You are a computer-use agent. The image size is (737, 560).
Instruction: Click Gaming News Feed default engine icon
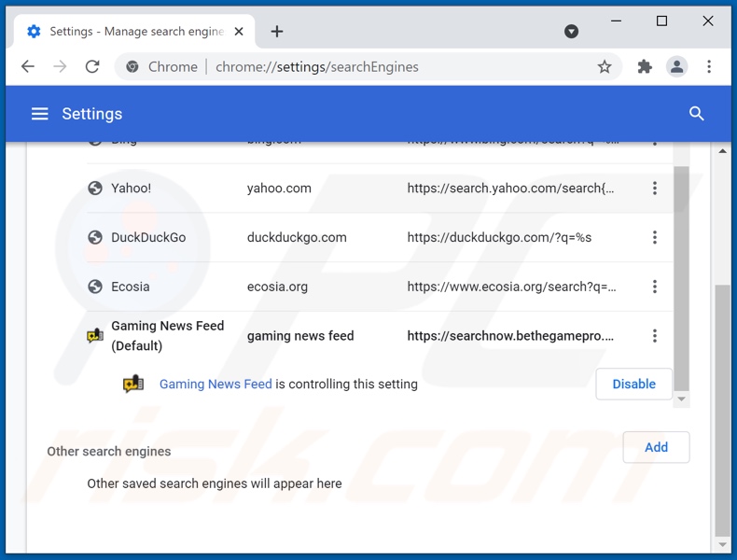(95, 336)
